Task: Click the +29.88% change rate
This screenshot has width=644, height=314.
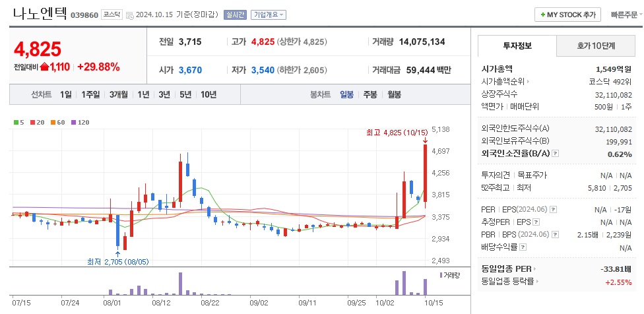Action: [x=98, y=67]
